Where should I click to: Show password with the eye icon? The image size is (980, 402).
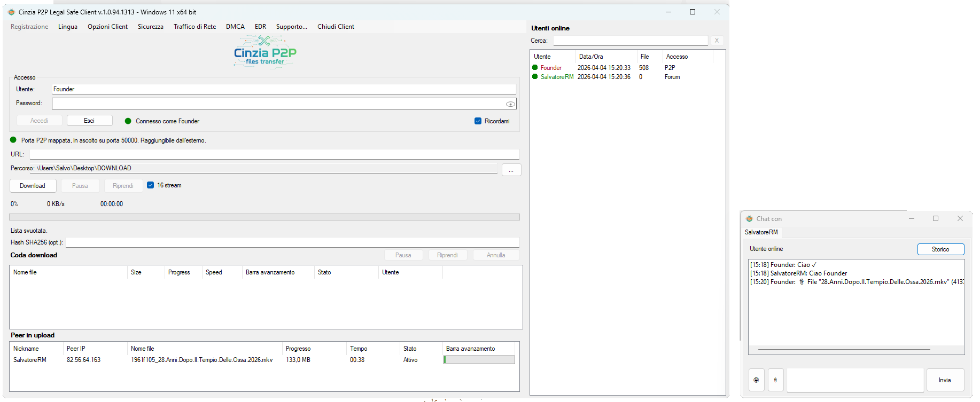tap(510, 104)
